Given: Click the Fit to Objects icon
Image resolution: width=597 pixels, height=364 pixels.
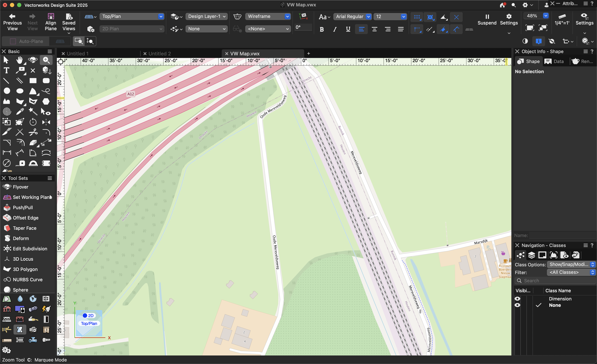Looking at the screenshot, I should click(543, 28).
